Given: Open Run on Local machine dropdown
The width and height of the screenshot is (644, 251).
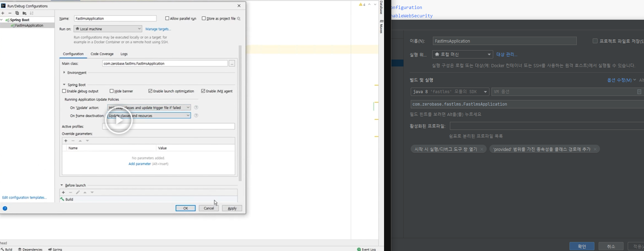Looking at the screenshot, I should tap(108, 29).
